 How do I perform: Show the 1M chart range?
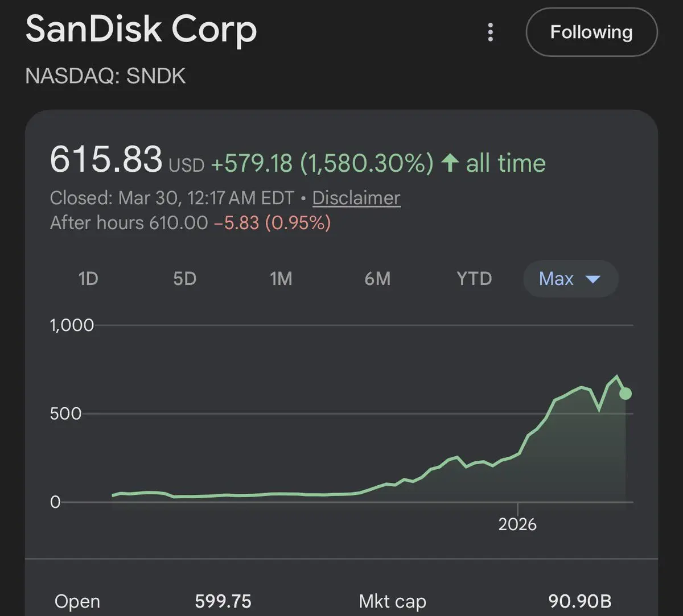(281, 279)
